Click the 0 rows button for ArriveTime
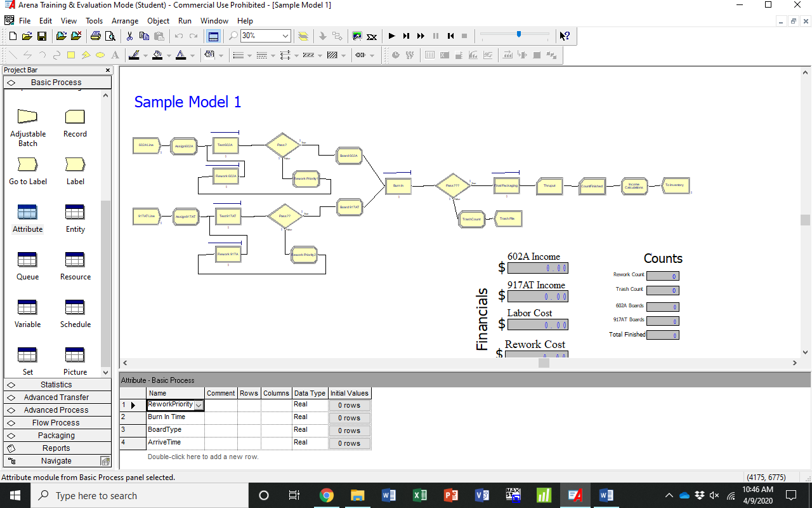 point(349,443)
